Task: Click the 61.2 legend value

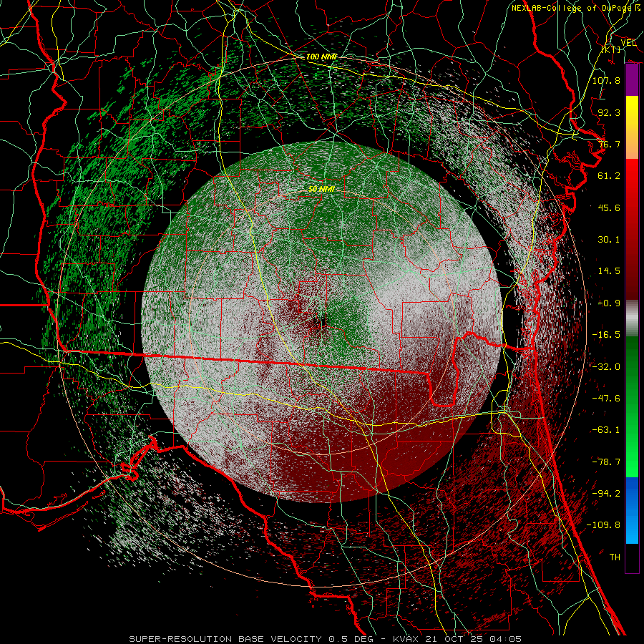Action: [609, 176]
